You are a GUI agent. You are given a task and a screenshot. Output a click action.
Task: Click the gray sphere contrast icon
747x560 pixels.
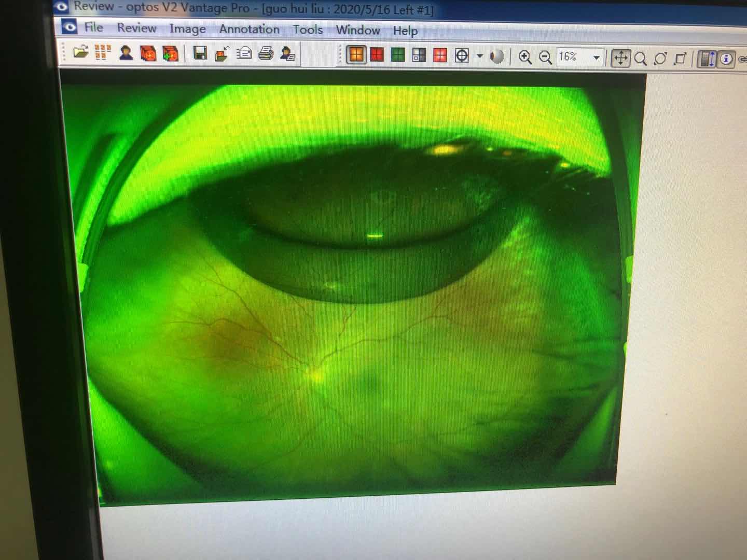coord(496,56)
